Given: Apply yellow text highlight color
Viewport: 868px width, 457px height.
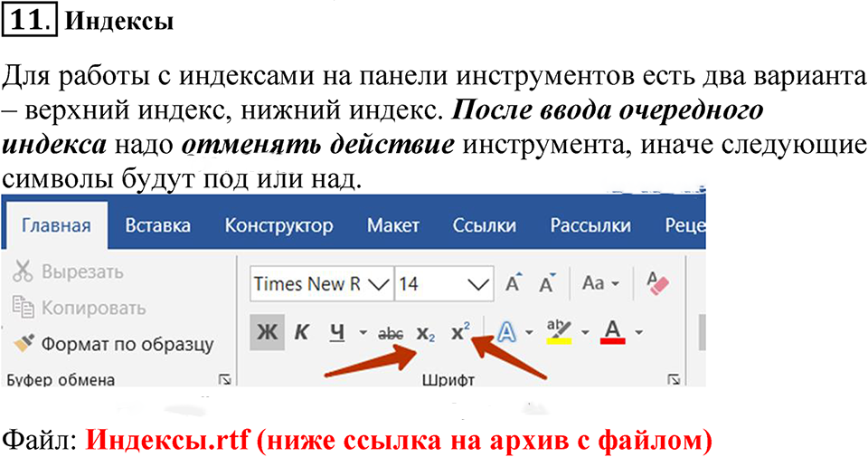Looking at the screenshot, I should point(559,333).
